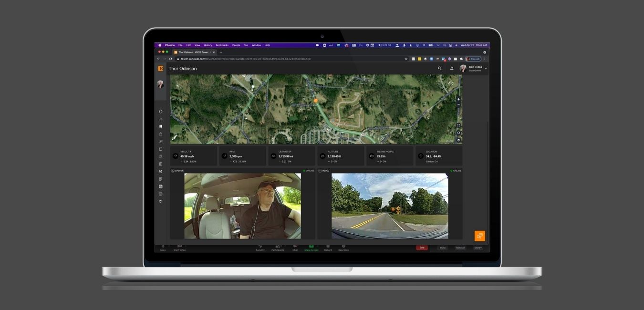Go back in Chrome
The width and height of the screenshot is (644, 310).
pyautogui.click(x=158, y=59)
